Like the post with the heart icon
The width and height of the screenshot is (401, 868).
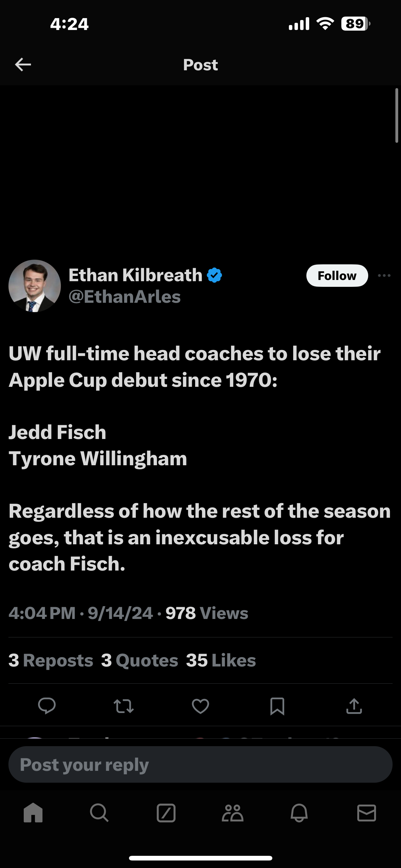click(x=200, y=706)
